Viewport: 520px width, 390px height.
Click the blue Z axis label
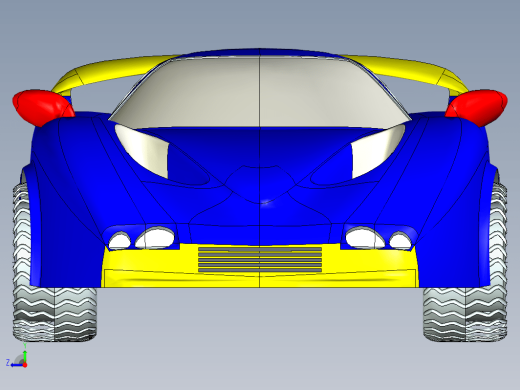[x=8, y=362]
